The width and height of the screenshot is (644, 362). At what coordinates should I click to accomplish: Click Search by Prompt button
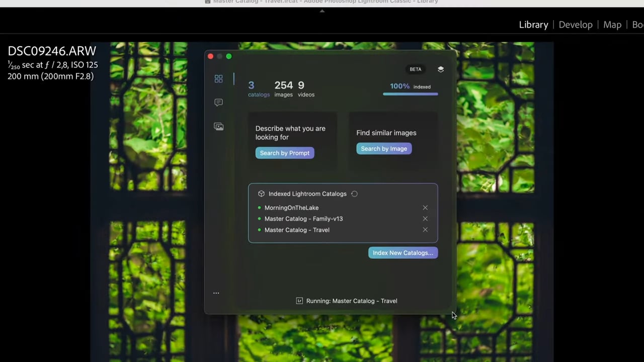[285, 153]
